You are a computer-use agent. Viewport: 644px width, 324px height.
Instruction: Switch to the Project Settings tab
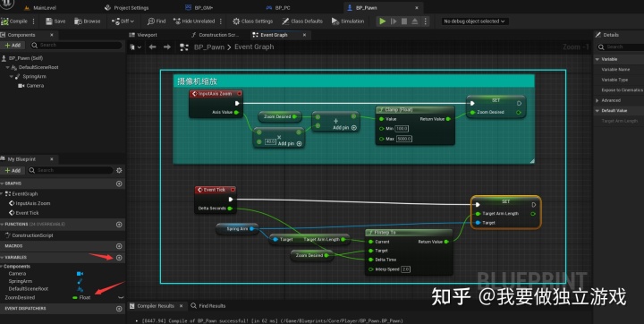pyautogui.click(x=127, y=8)
